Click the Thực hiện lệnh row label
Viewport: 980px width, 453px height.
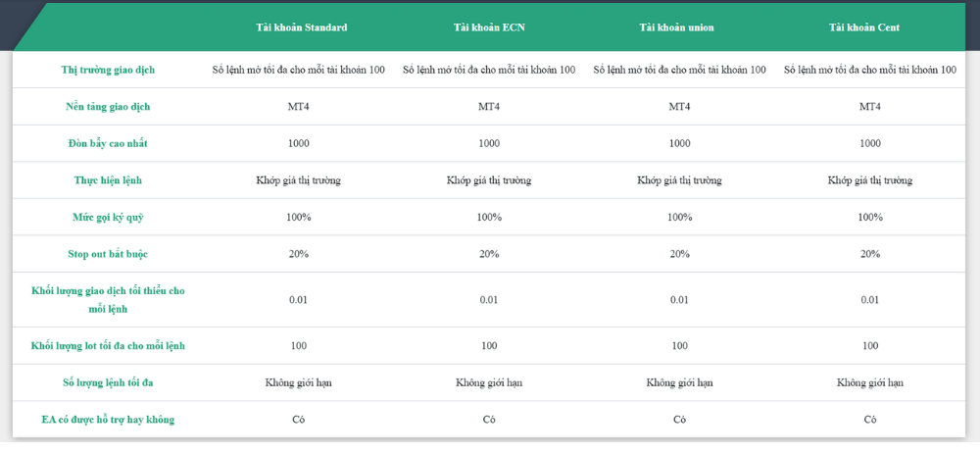[108, 180]
